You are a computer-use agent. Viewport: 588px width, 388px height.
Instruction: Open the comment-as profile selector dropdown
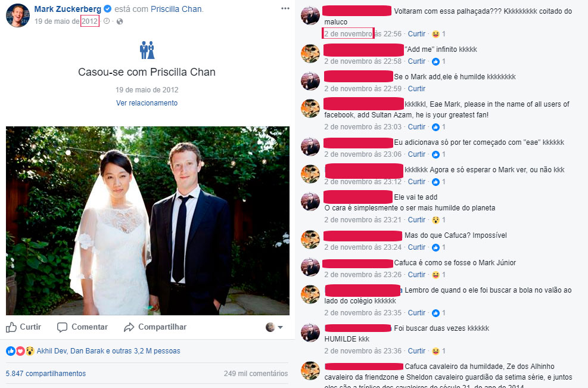(274, 327)
